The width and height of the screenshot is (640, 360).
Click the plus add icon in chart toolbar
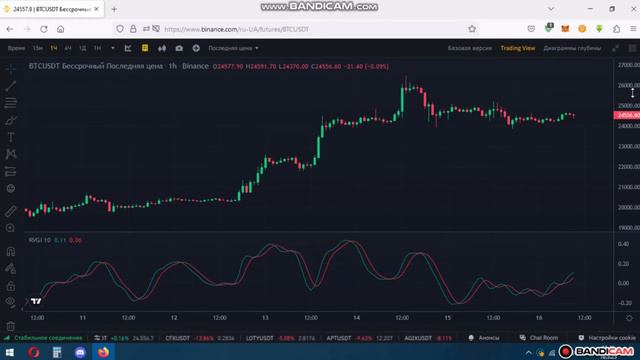click(196, 48)
